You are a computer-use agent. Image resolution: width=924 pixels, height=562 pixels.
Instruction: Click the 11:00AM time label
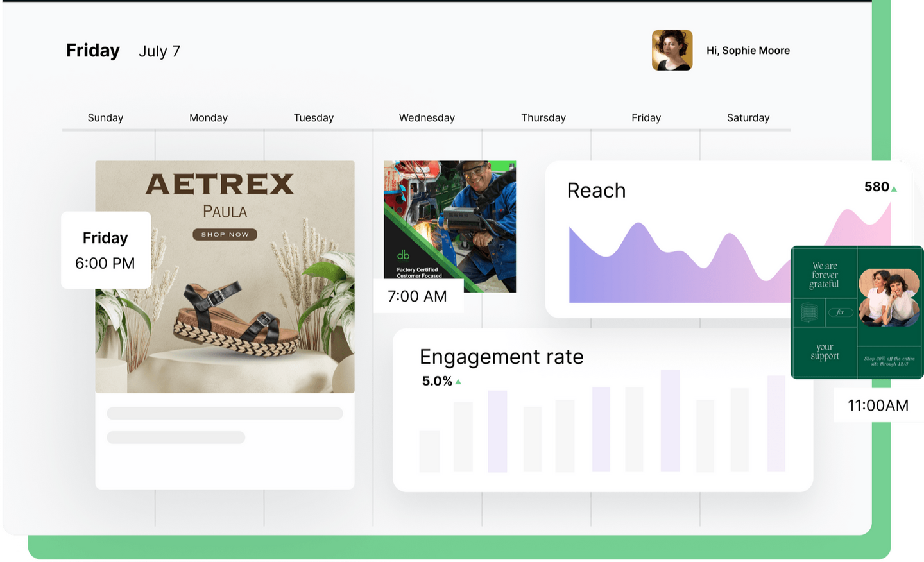tap(878, 405)
